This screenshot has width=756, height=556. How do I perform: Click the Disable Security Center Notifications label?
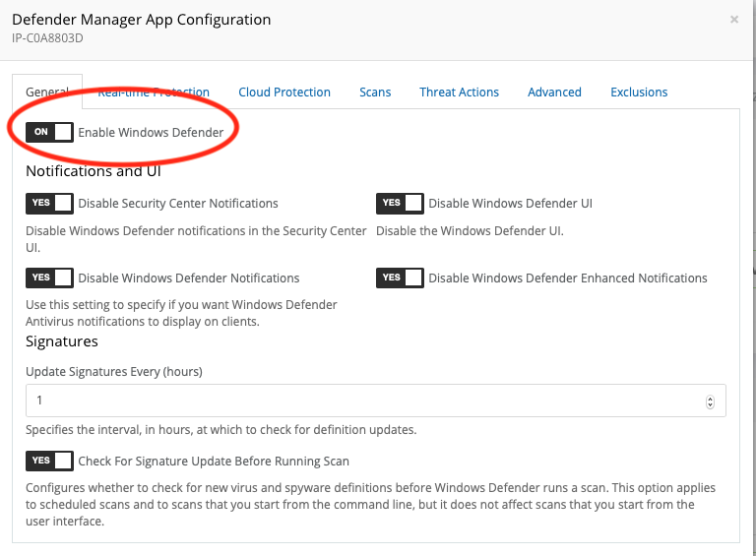(178, 204)
